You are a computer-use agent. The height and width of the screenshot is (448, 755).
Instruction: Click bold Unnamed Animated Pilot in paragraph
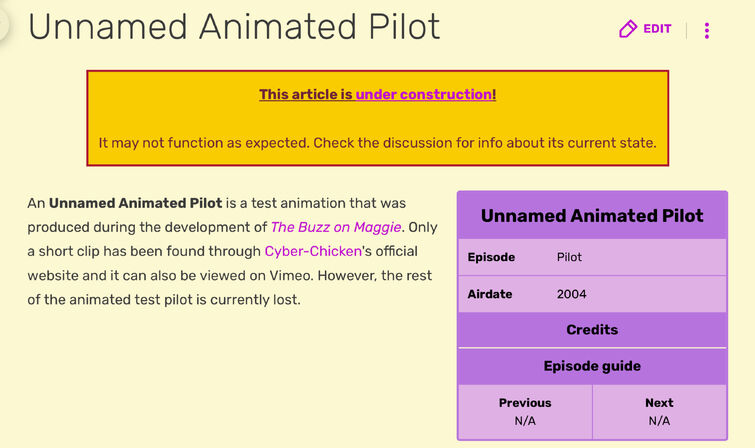[136, 203]
